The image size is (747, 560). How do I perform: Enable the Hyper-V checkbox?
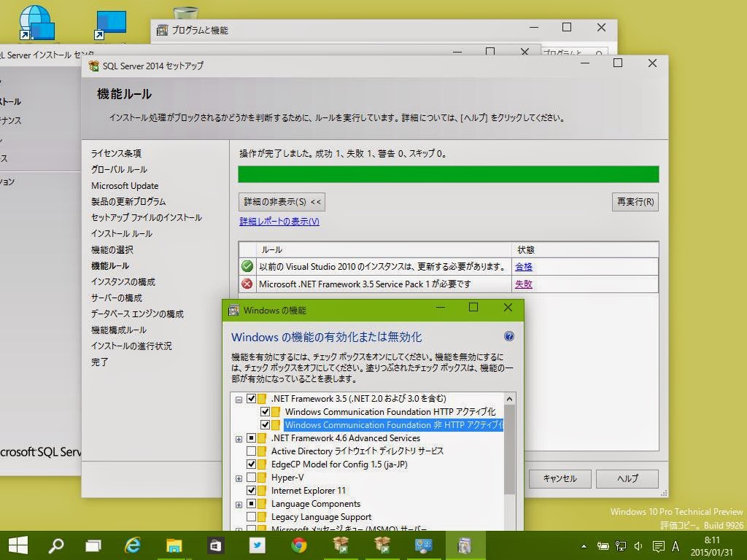coord(251,477)
